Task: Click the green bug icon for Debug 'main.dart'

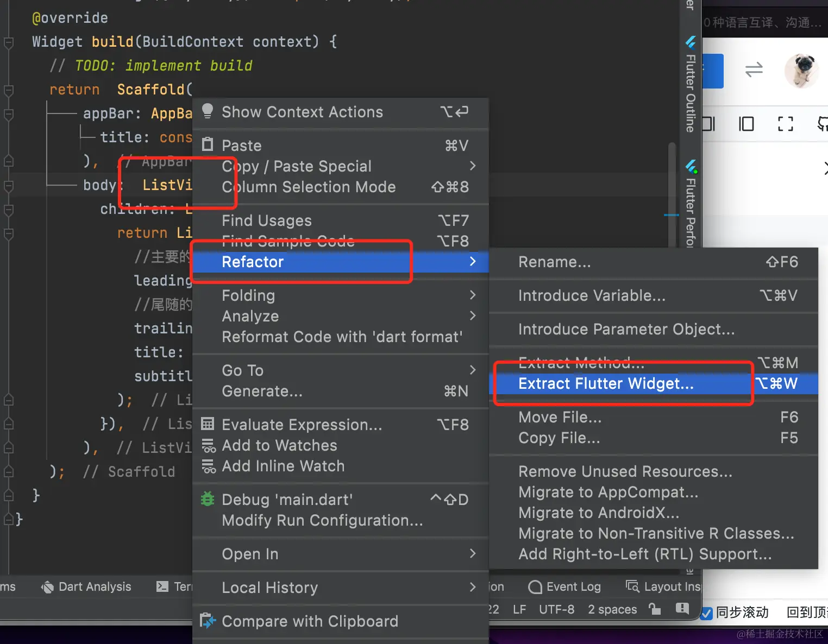Action: 207,499
